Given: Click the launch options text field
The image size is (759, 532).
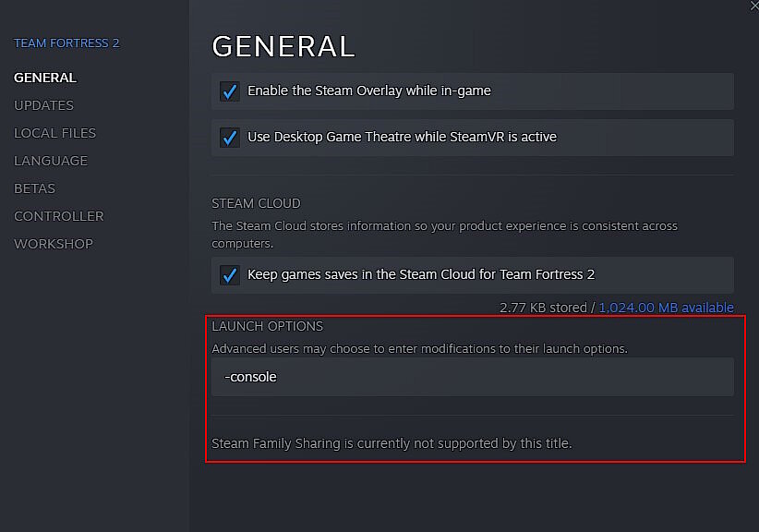Looking at the screenshot, I should (473, 377).
